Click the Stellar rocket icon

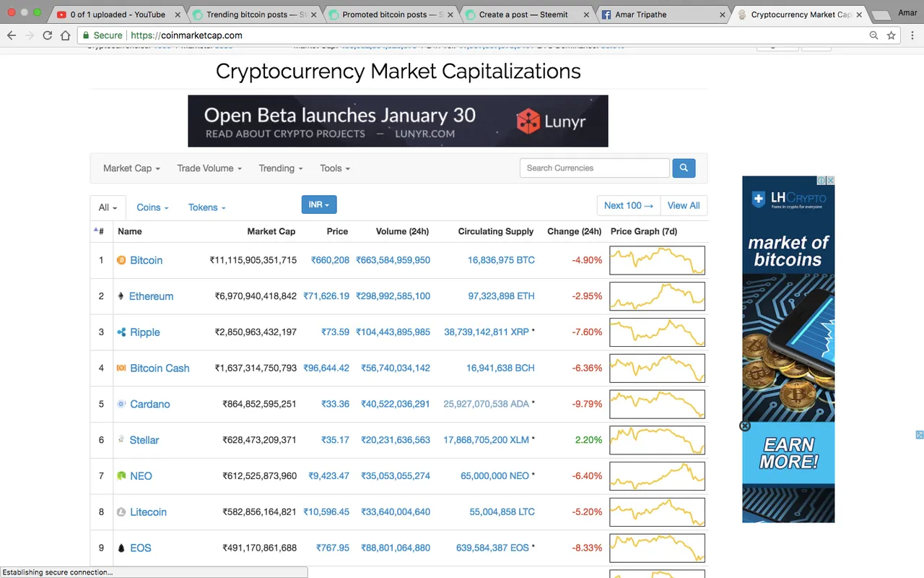click(121, 439)
